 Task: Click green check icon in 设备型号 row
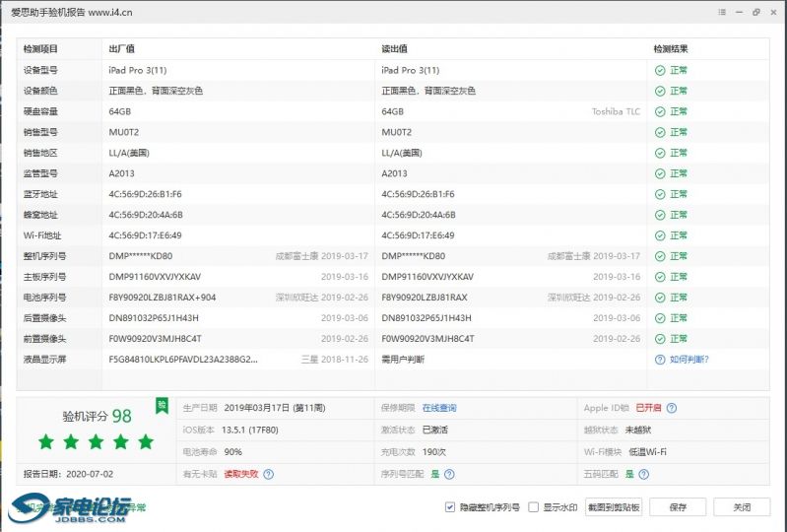660,71
